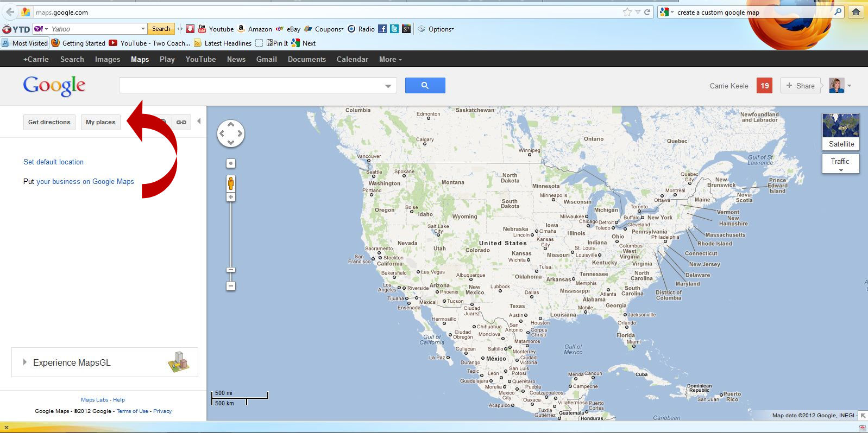Expand the Coupons toolbar dropdown
The height and width of the screenshot is (433, 868).
343,29
